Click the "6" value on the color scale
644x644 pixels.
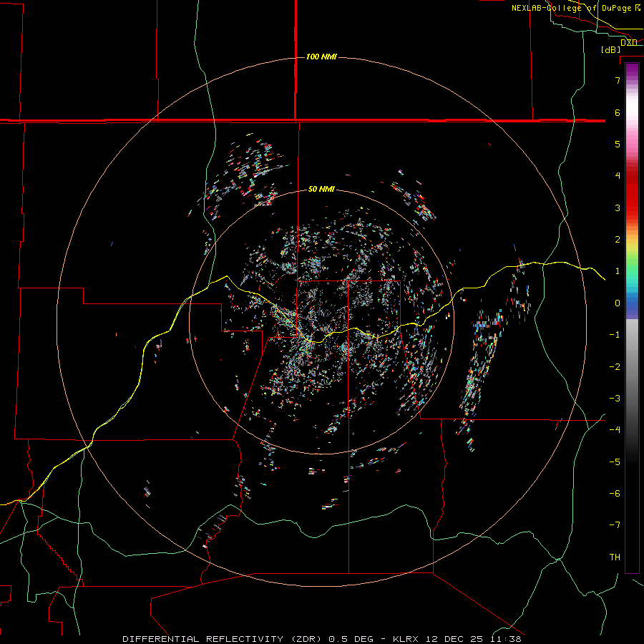click(x=618, y=112)
